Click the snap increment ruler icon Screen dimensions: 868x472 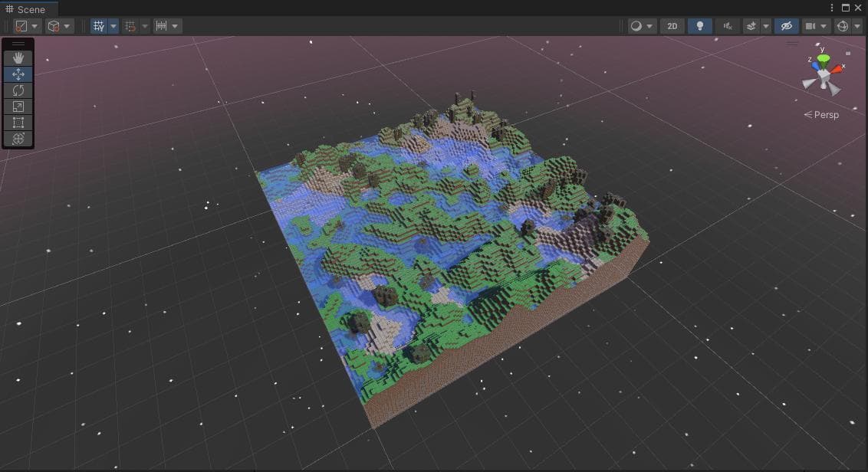[161, 26]
